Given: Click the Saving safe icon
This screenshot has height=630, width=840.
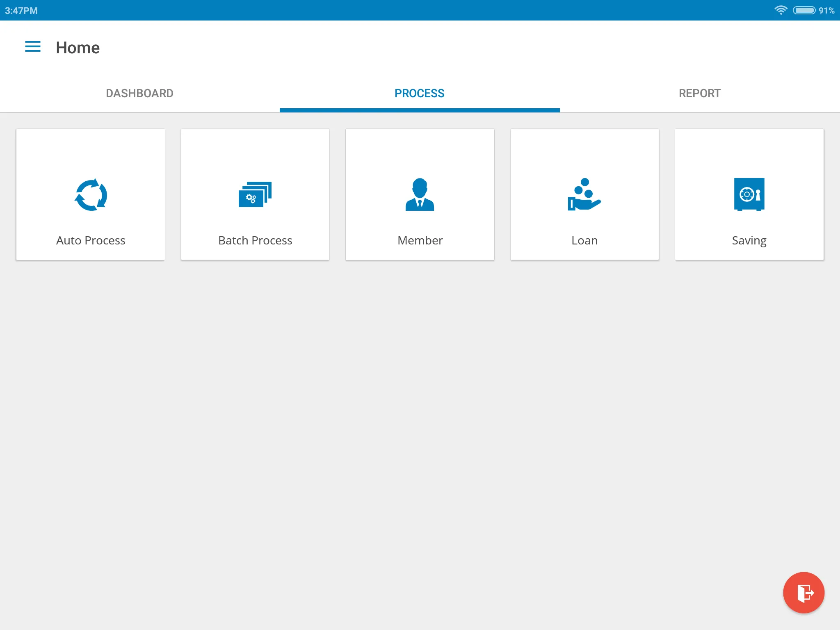Looking at the screenshot, I should [749, 194].
